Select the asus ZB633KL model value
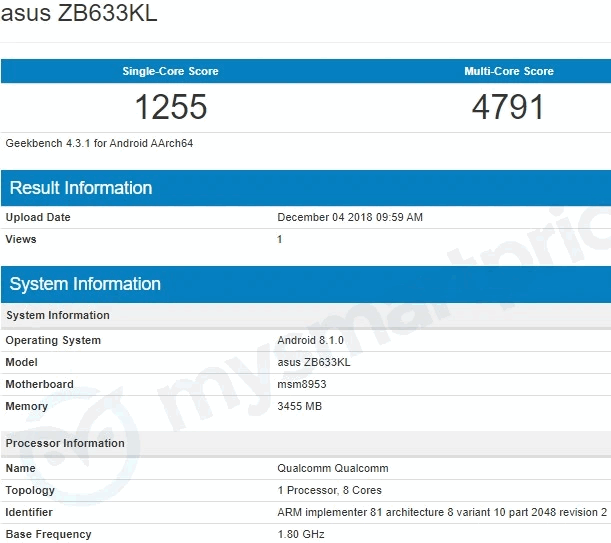Screen dimensions: 611x543 pyautogui.click(x=314, y=362)
